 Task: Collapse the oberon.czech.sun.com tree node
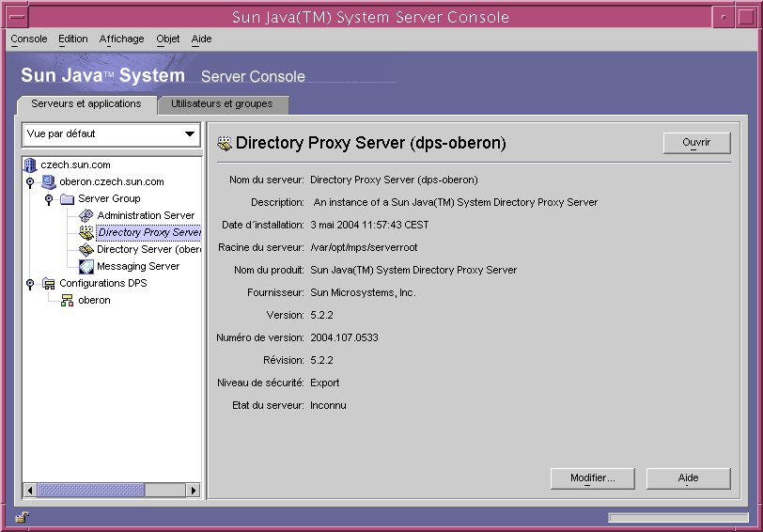(x=30, y=182)
